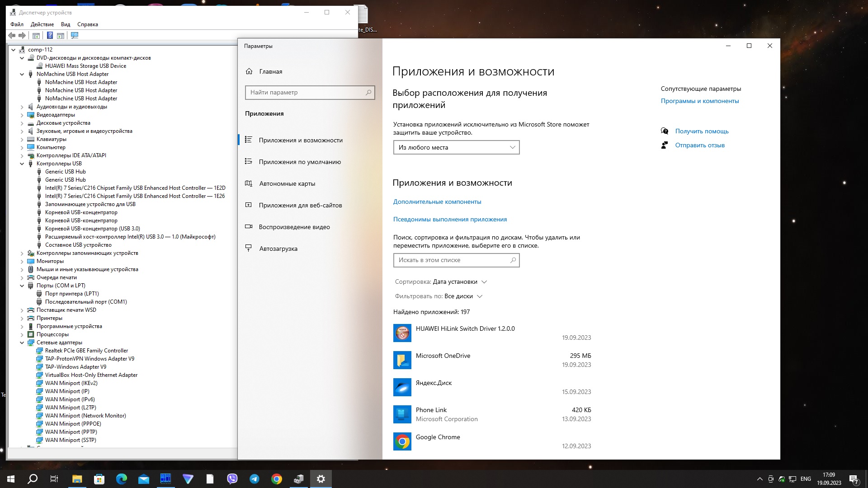868x488 pixels.
Task: Click scan for hardware changes toolbar icon
Action: tap(75, 36)
